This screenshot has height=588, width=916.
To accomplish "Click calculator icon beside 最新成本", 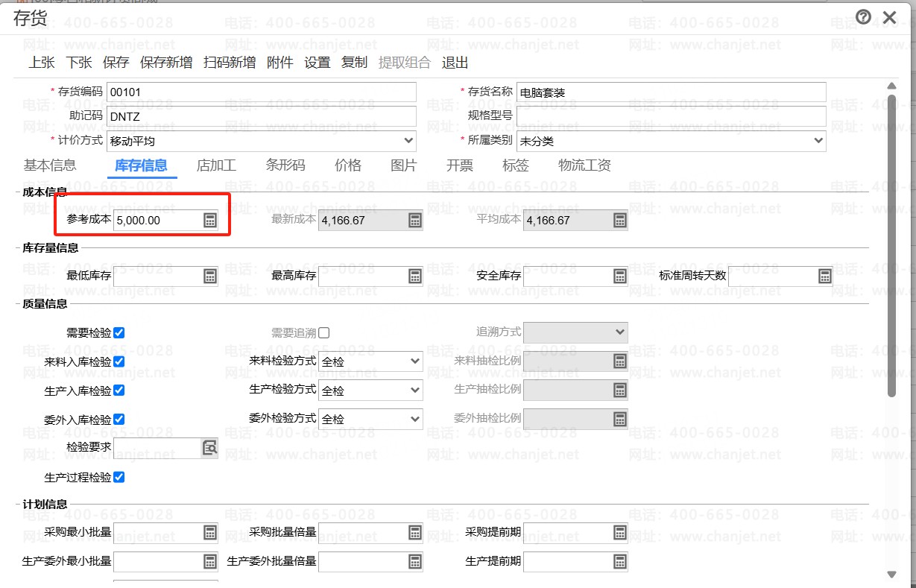I will click(415, 220).
